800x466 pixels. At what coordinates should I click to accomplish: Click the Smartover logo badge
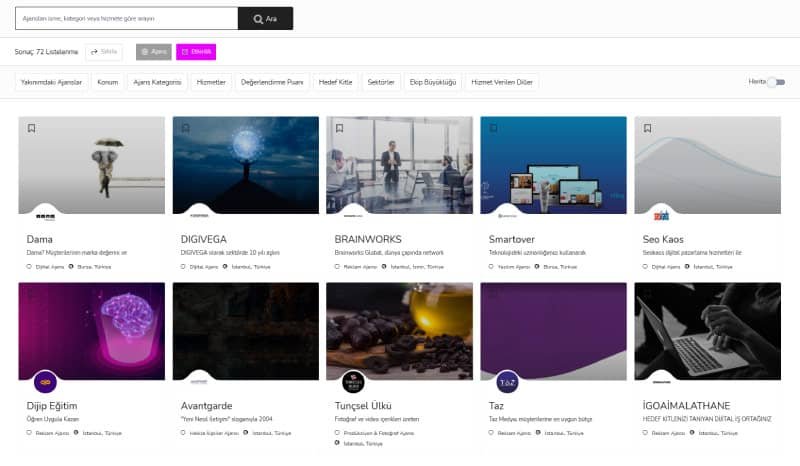pos(507,216)
